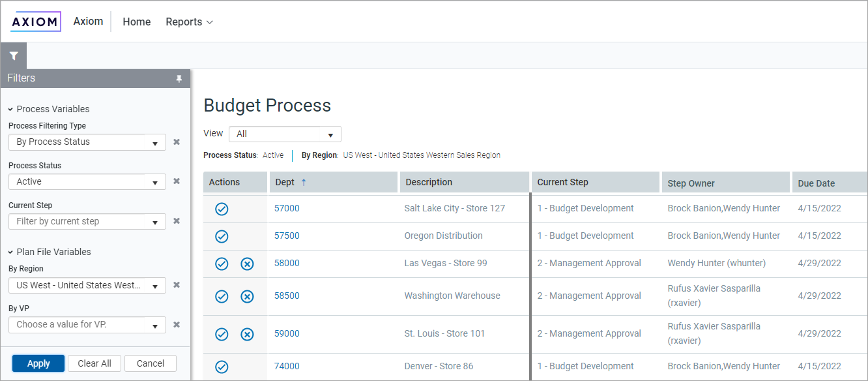Click the Dept column sort arrow

click(304, 183)
